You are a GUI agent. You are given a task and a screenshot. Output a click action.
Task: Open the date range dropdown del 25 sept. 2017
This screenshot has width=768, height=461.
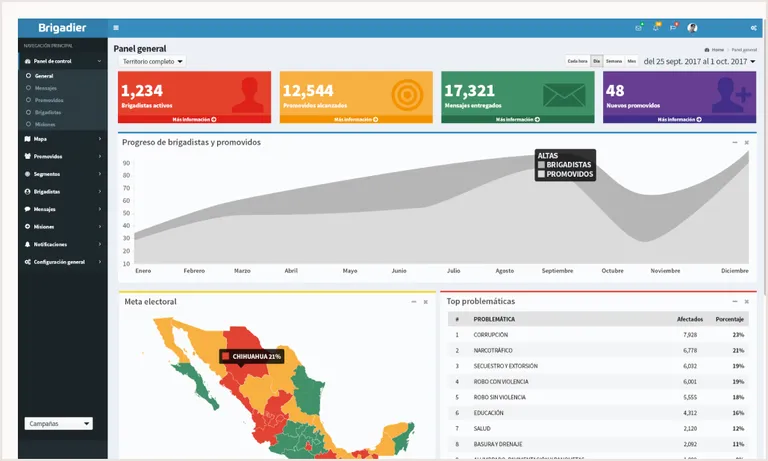click(x=699, y=62)
